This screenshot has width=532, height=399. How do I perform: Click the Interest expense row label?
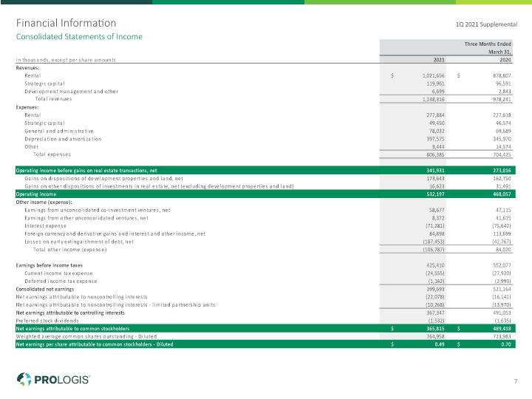tap(46, 226)
